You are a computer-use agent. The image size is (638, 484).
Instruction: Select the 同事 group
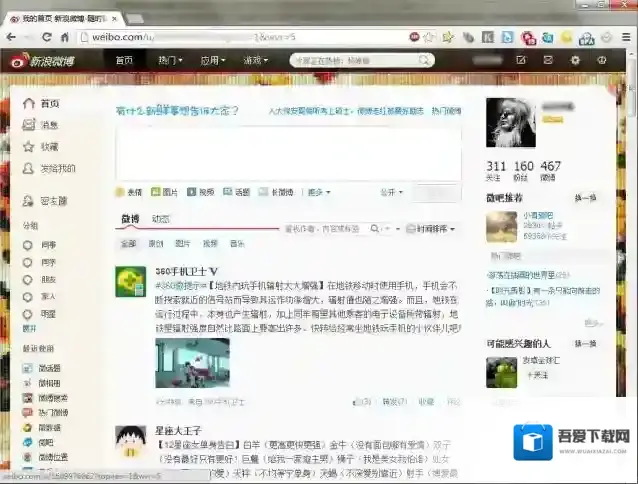coord(39,245)
